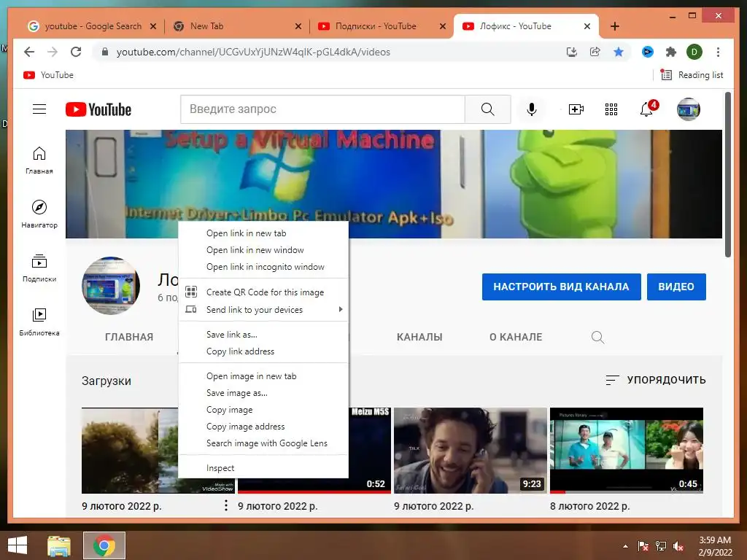This screenshot has width=747, height=560.
Task: Expand Send link to your devices submenu
Action: coord(263,310)
